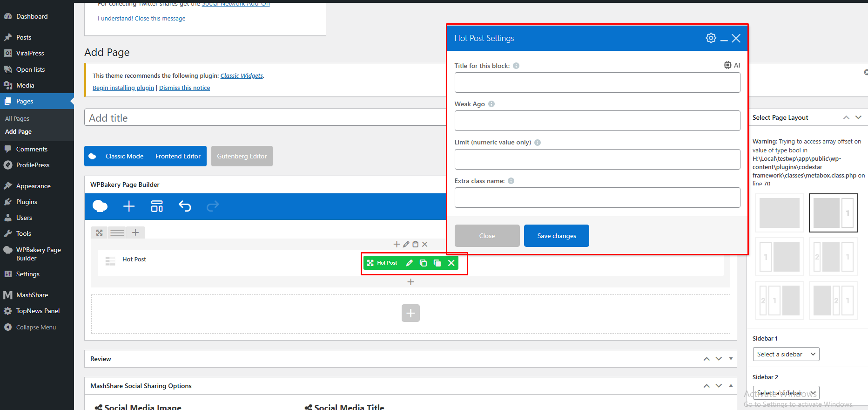Focus the Weak Ago input field
Viewport: 868px width, 410px height.
pyautogui.click(x=597, y=121)
